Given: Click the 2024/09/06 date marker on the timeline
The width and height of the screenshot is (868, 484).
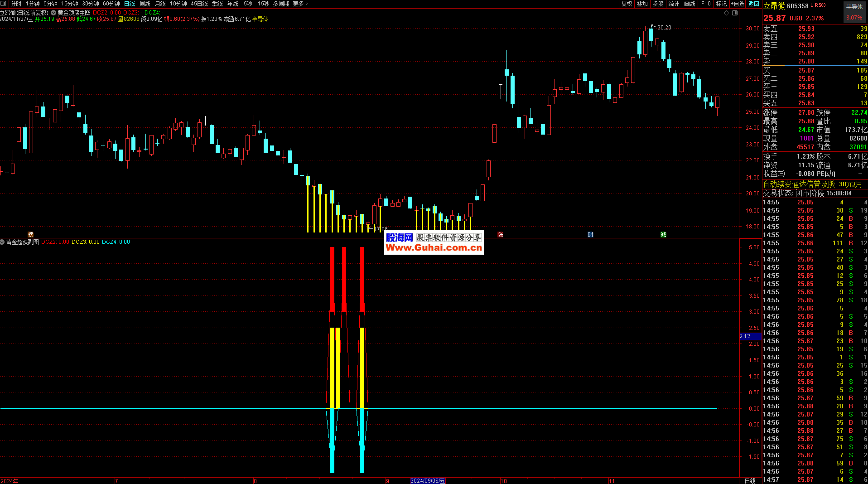Looking at the screenshot, I should (427, 481).
